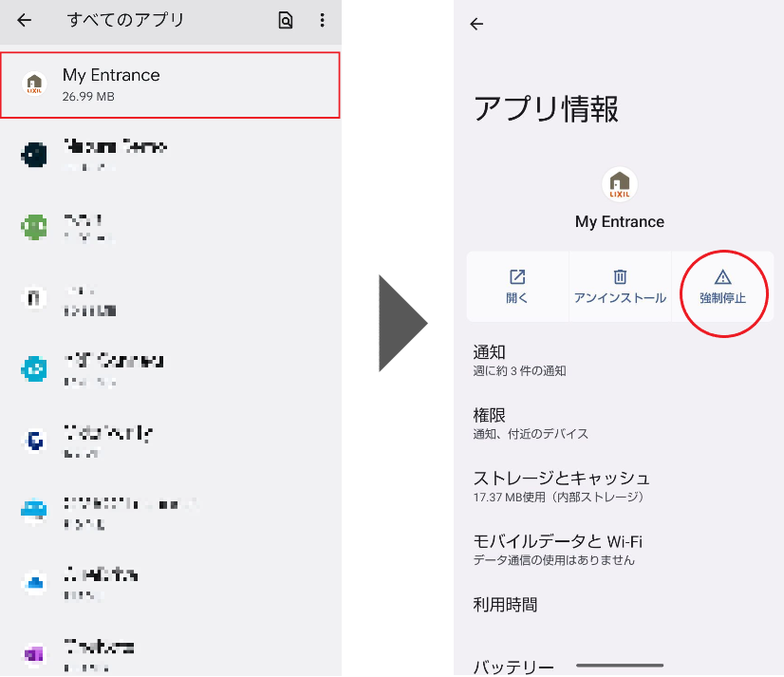Open the three-dot overflow menu

tap(322, 21)
